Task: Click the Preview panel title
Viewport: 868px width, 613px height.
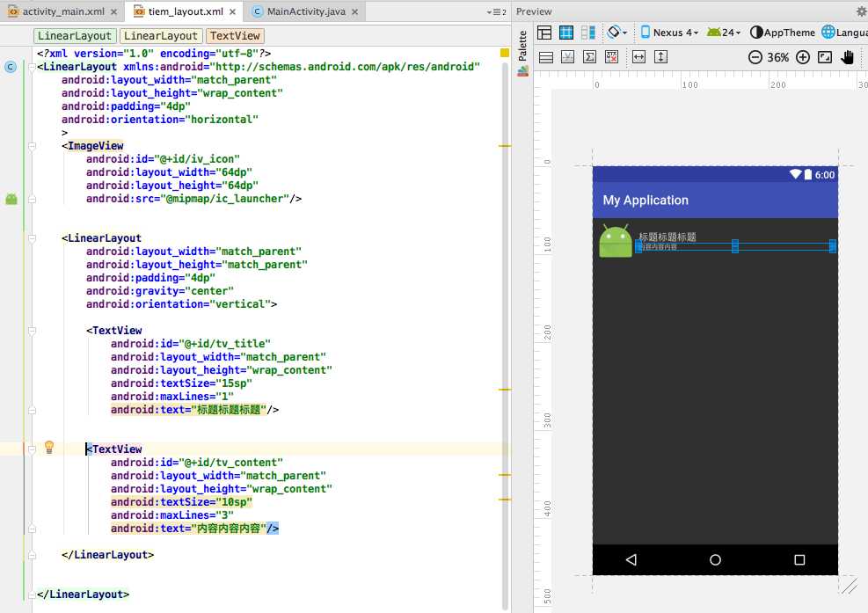Action: coord(534,11)
